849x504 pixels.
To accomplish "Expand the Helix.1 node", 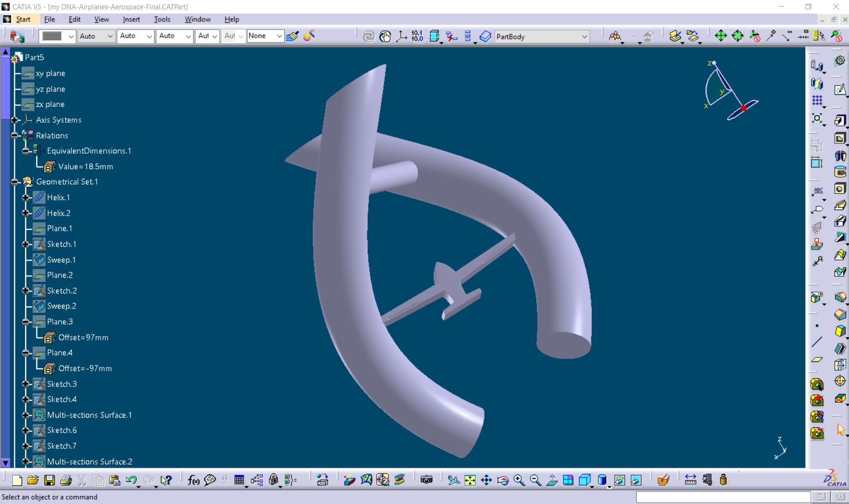I will click(x=26, y=197).
